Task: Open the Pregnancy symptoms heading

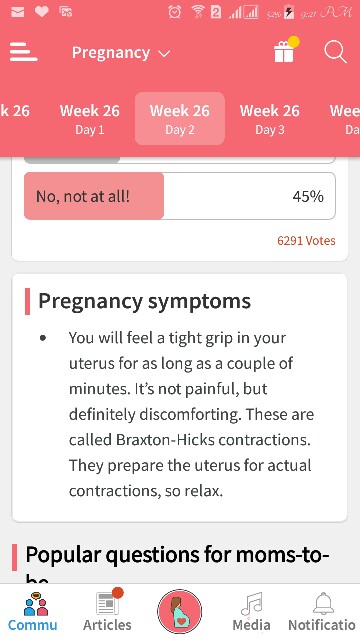Action: tap(144, 301)
